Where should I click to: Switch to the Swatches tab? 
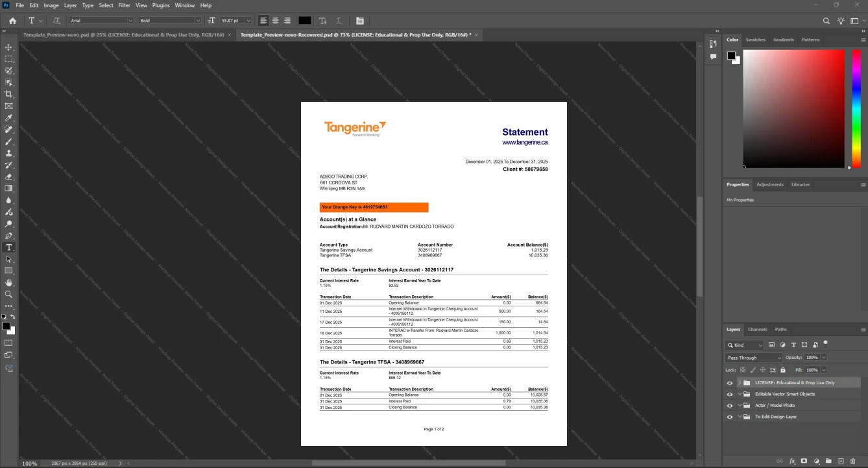(755, 40)
